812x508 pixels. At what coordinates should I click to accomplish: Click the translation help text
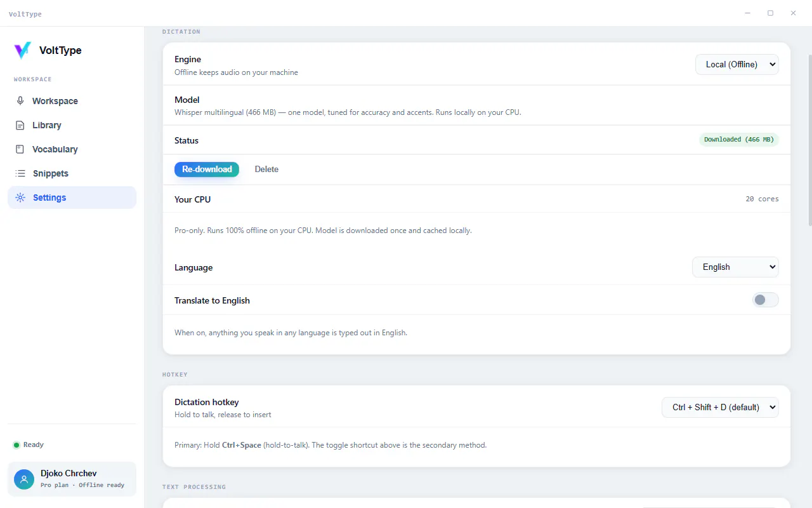coord(291,333)
